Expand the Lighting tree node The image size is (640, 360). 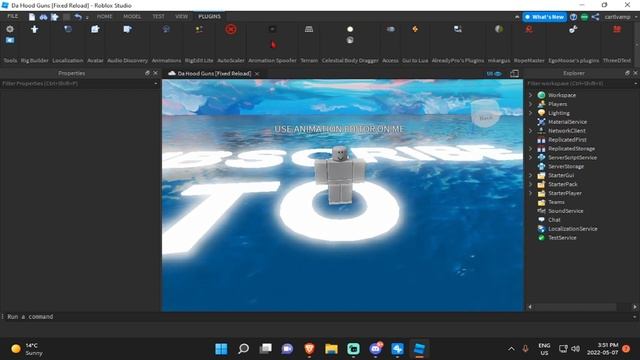pos(531,113)
